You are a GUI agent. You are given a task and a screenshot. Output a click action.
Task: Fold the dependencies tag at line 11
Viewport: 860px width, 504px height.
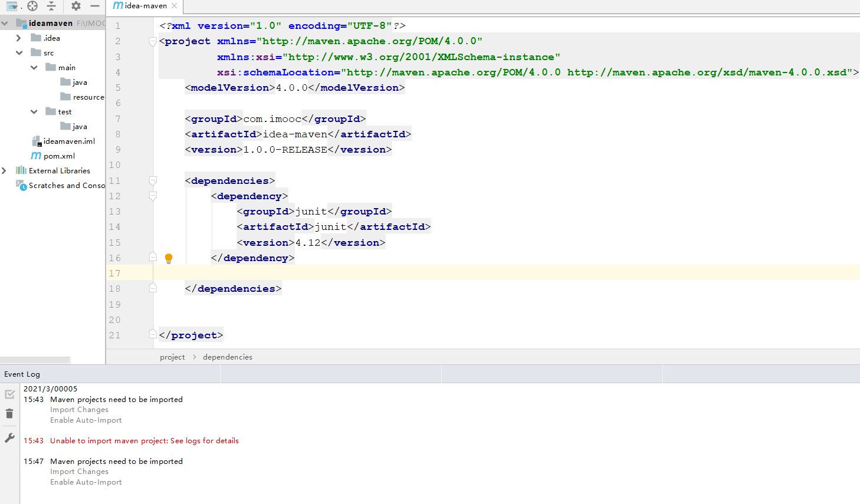click(153, 181)
